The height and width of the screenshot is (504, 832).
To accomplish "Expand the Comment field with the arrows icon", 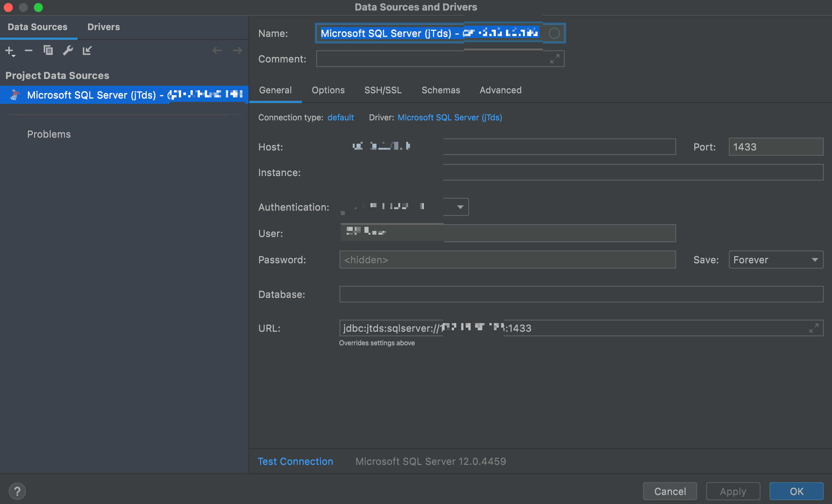I will [555, 59].
